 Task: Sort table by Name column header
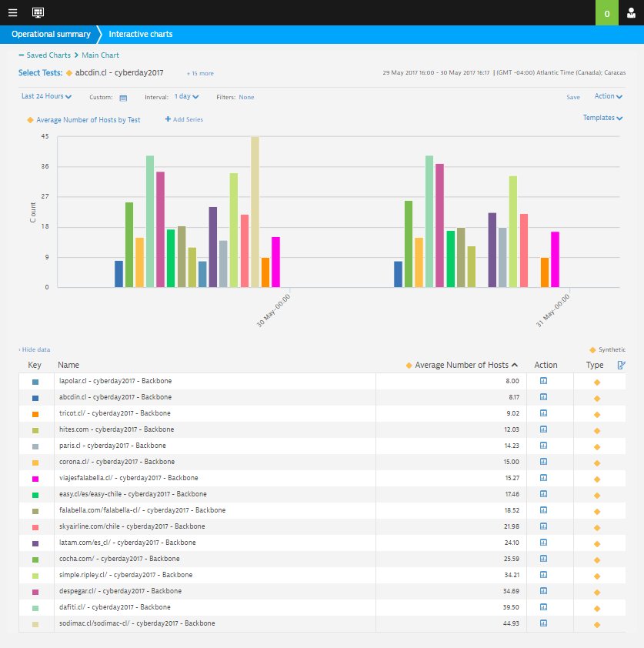tap(68, 365)
